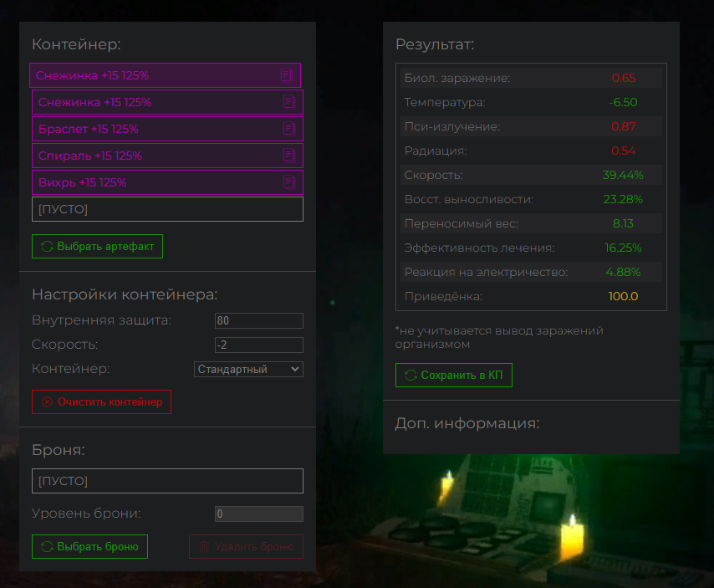Click the Переносимый вес label
714x588 pixels.
point(462,223)
